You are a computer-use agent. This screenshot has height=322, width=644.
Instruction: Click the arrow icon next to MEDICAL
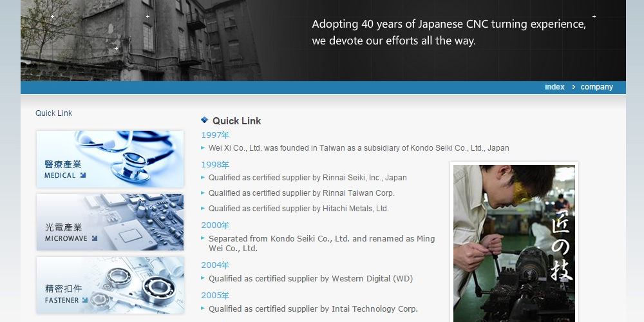83,175
